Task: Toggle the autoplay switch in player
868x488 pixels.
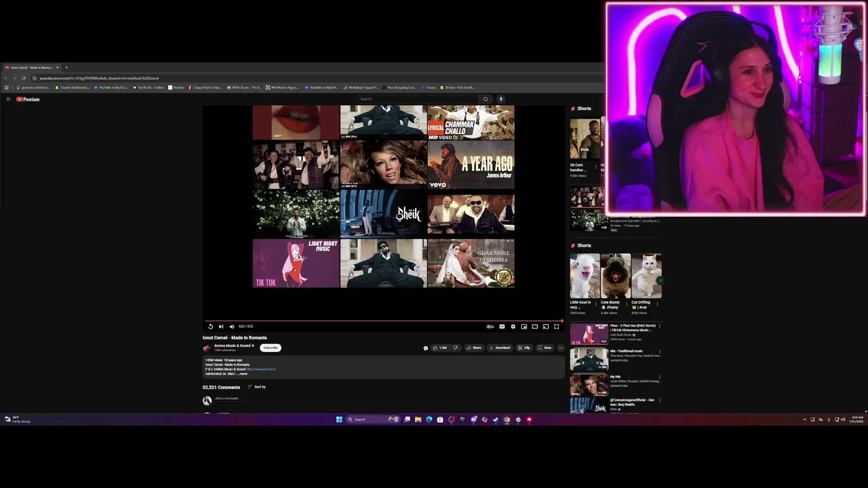Action: pos(490,327)
